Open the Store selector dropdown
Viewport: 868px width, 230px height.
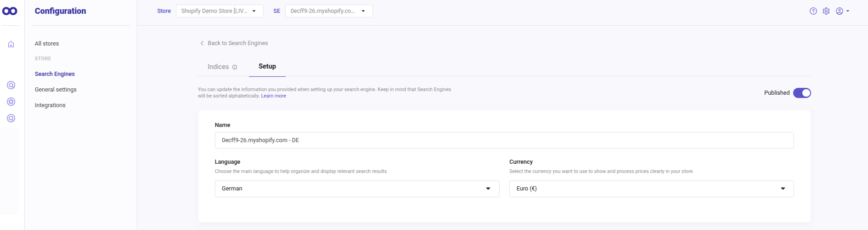[220, 11]
